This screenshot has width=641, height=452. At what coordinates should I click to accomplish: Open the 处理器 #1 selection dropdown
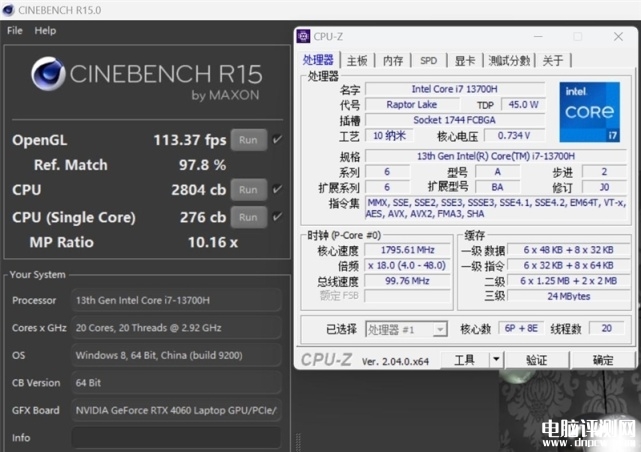click(x=406, y=329)
